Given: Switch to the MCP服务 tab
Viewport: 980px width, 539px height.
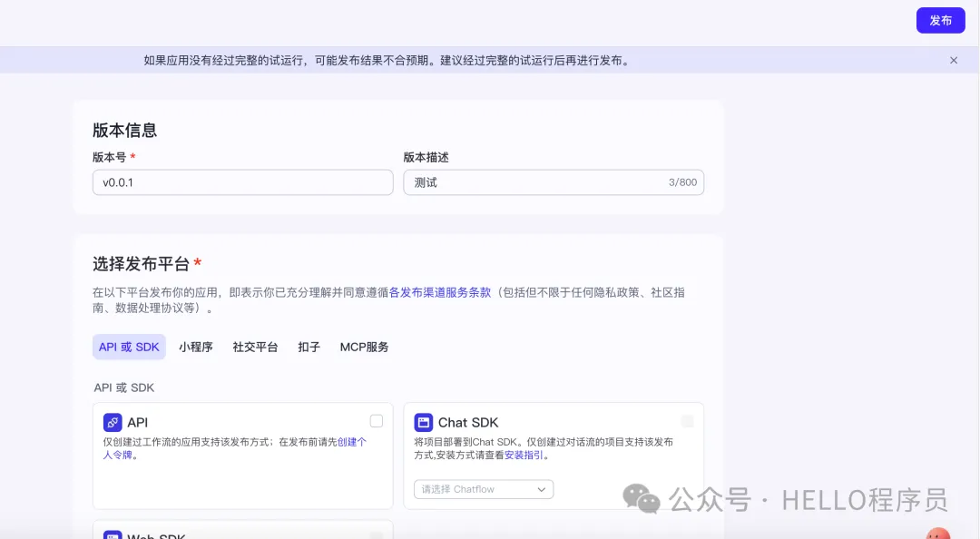Looking at the screenshot, I should 365,347.
